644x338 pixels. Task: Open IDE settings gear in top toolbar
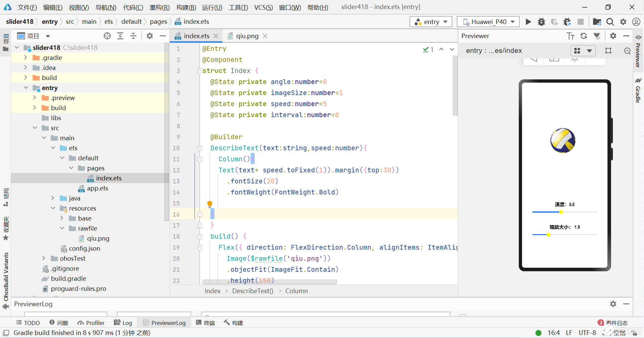(x=623, y=22)
